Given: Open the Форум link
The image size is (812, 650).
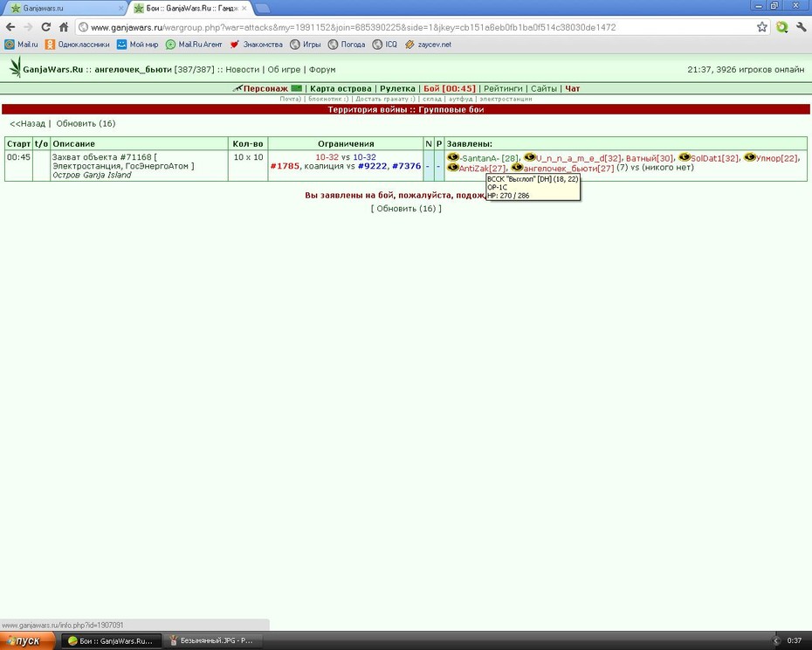Looking at the screenshot, I should click(322, 70).
